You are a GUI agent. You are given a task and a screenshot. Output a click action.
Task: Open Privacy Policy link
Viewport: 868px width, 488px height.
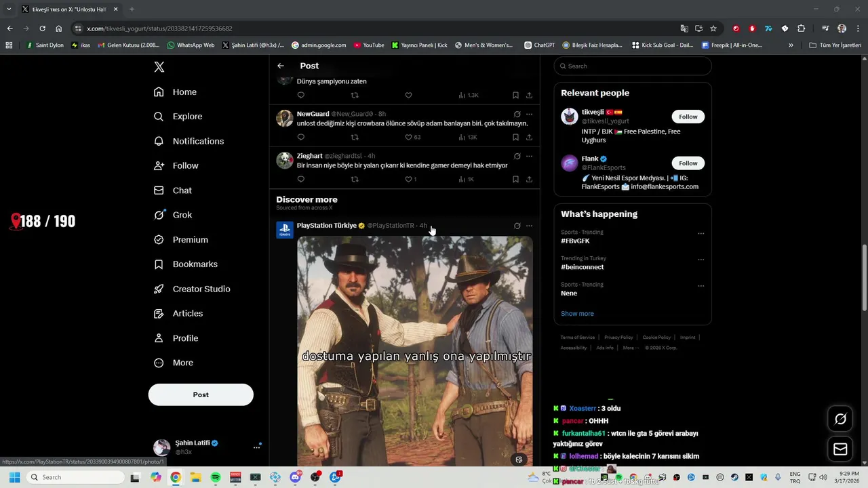tap(618, 338)
